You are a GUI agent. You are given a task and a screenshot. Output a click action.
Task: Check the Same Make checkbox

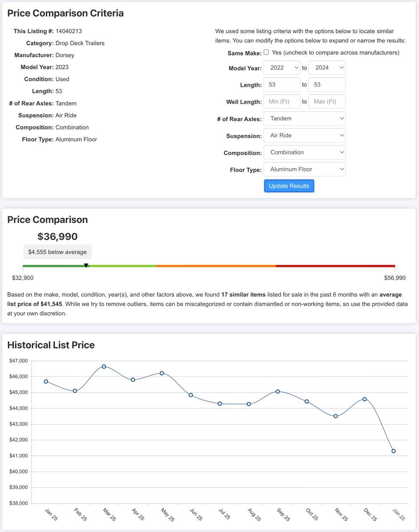pos(266,52)
